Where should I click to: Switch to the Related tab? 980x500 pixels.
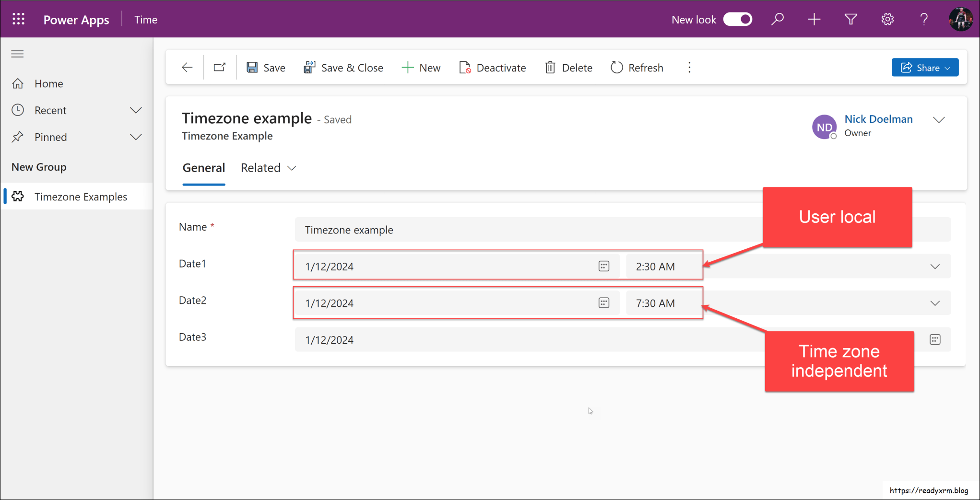(x=261, y=167)
